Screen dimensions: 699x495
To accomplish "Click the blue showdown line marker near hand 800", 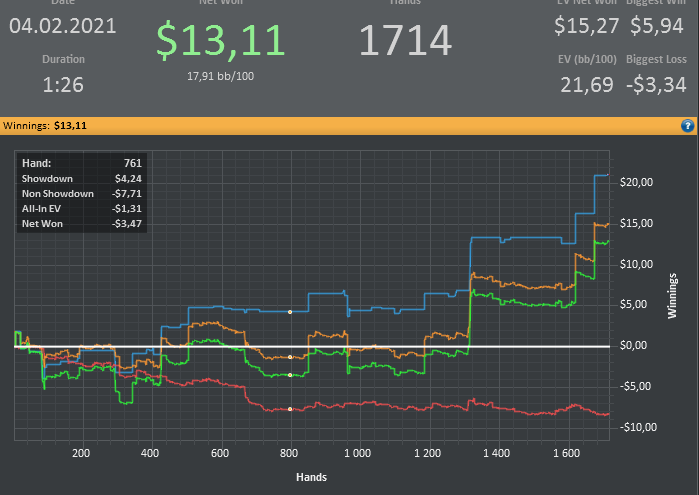I will (x=290, y=312).
